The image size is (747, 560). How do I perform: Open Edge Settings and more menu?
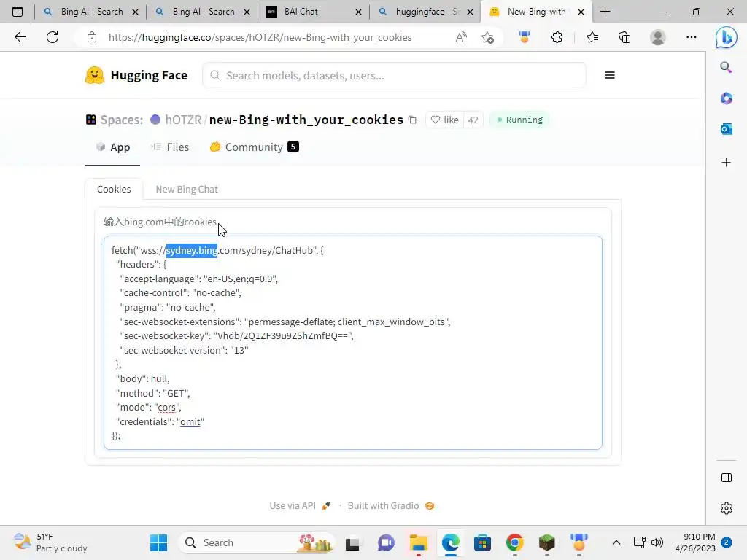[x=692, y=37]
